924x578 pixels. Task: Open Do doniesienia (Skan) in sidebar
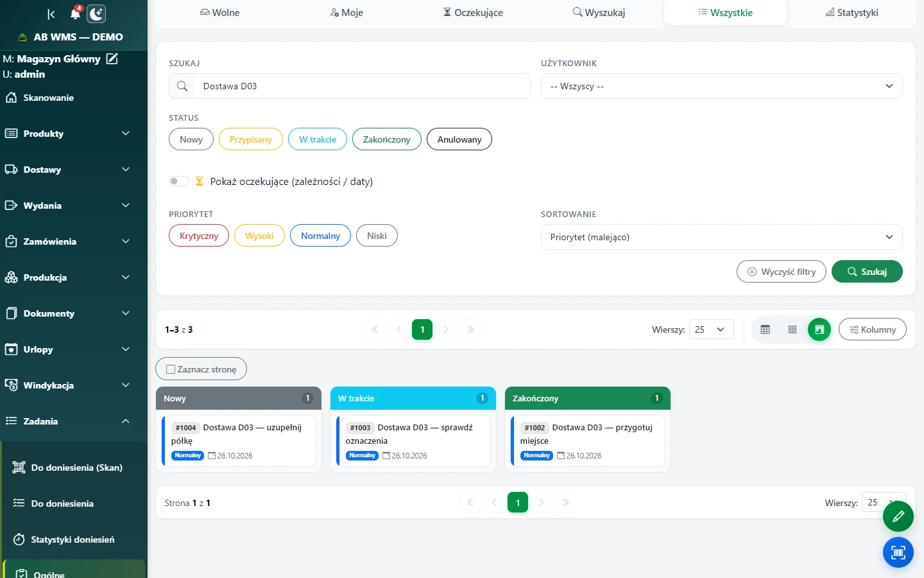[75, 468]
